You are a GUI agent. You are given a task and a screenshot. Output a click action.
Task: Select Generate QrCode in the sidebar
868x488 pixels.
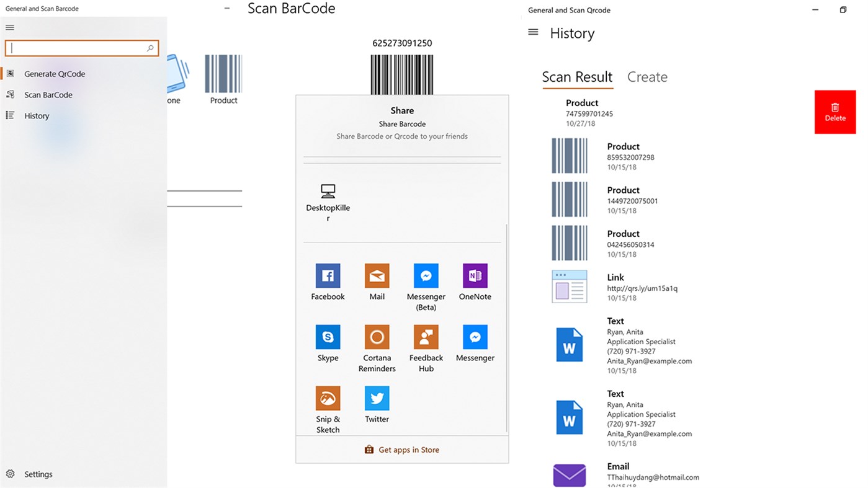53,73
